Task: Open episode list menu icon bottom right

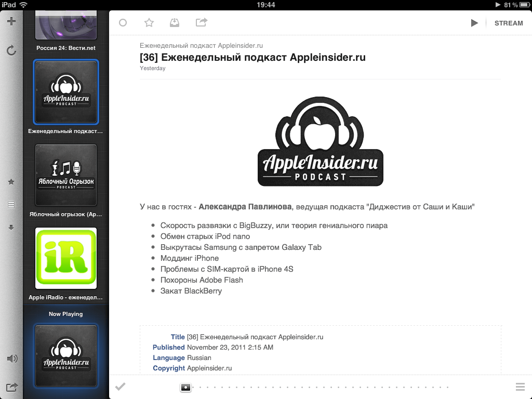Action: [x=520, y=387]
